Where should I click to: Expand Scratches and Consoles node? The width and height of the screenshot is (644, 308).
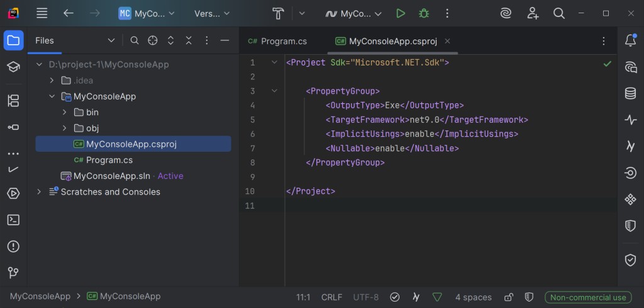(x=39, y=191)
